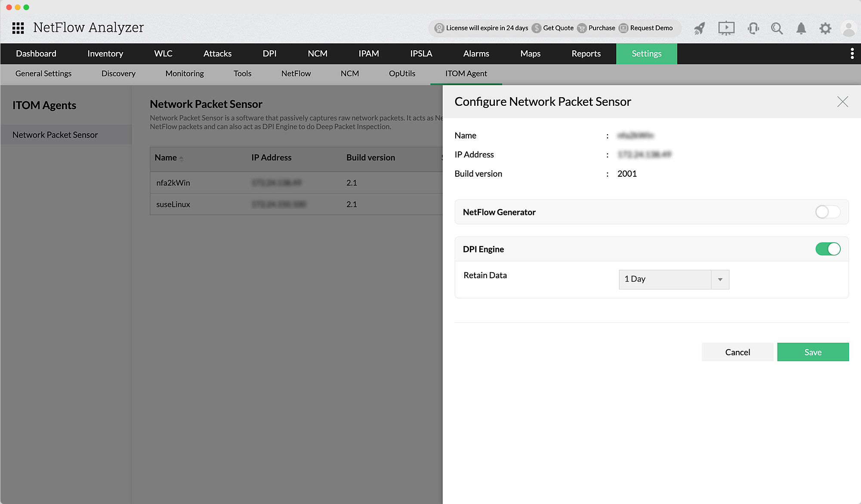Click the rocket quick-start icon
Screen dimensions: 861x504
pos(700,28)
